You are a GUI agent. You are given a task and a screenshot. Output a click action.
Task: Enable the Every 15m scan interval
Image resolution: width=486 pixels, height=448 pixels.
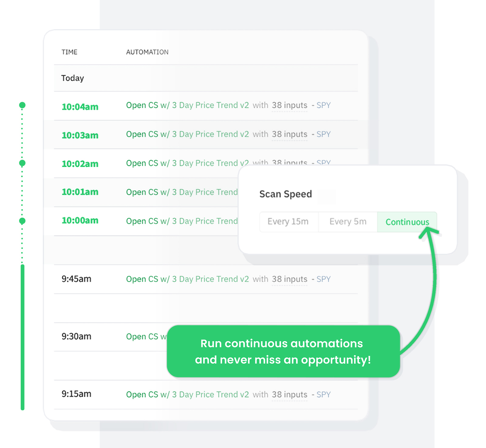pos(288,222)
